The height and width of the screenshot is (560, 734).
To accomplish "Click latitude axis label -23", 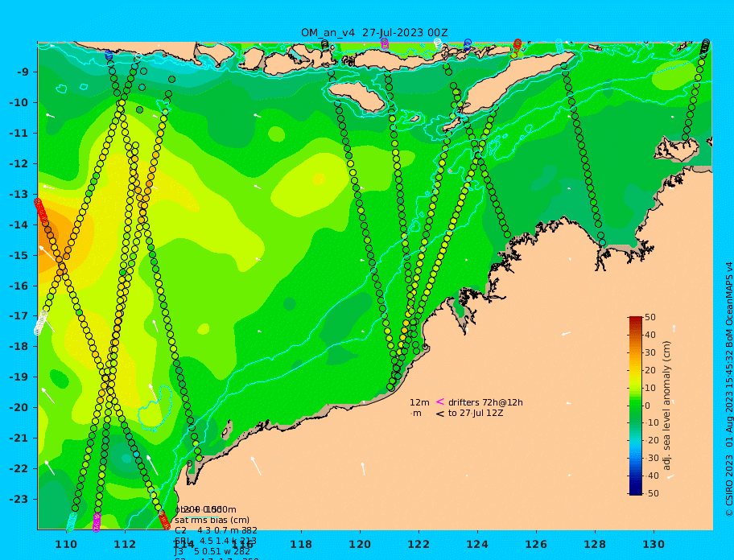I will click(x=19, y=499).
